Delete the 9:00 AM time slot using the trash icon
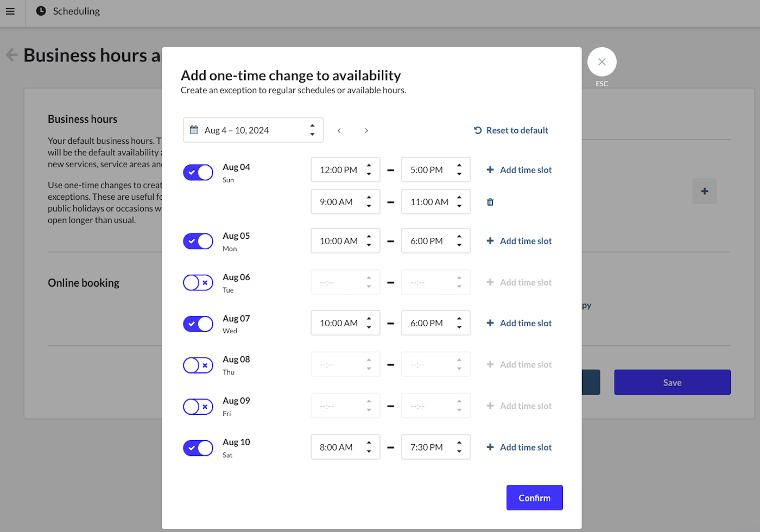Screen dimensions: 760x532 pos(490,201)
